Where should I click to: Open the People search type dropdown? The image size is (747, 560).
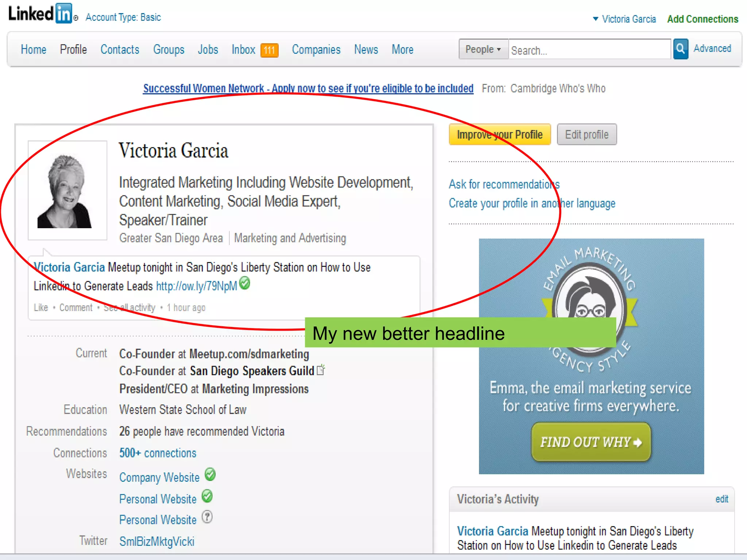[x=483, y=49]
